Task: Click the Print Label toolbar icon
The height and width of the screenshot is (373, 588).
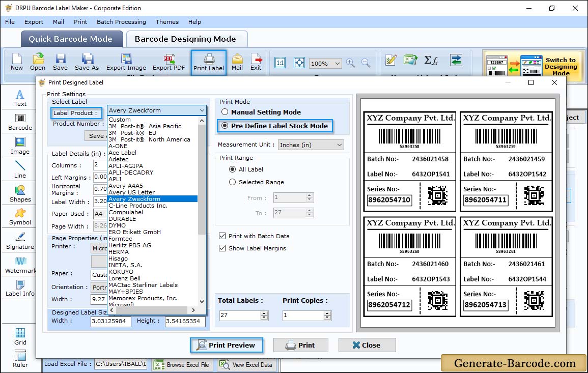Action: coord(209,63)
